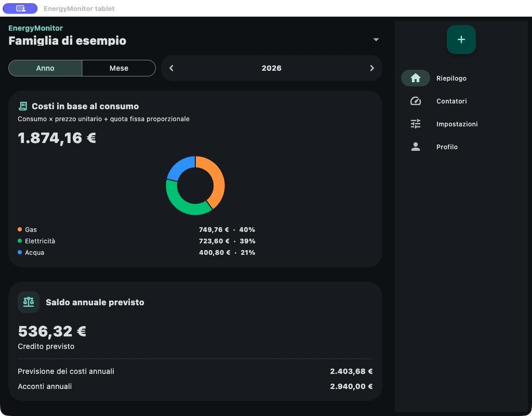Open the Riepilogo menu item
This screenshot has width=532, height=416.
[x=451, y=78]
